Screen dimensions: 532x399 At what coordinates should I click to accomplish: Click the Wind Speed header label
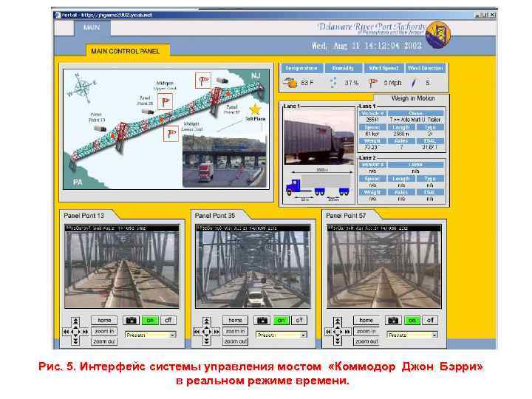click(x=383, y=68)
